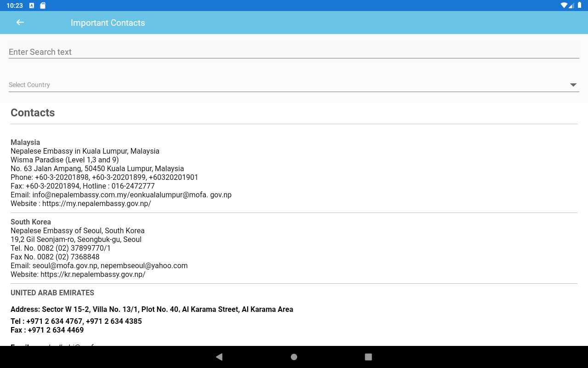The width and height of the screenshot is (588, 368).
Task: Click the eonkualalumpur email line
Action: click(x=121, y=195)
